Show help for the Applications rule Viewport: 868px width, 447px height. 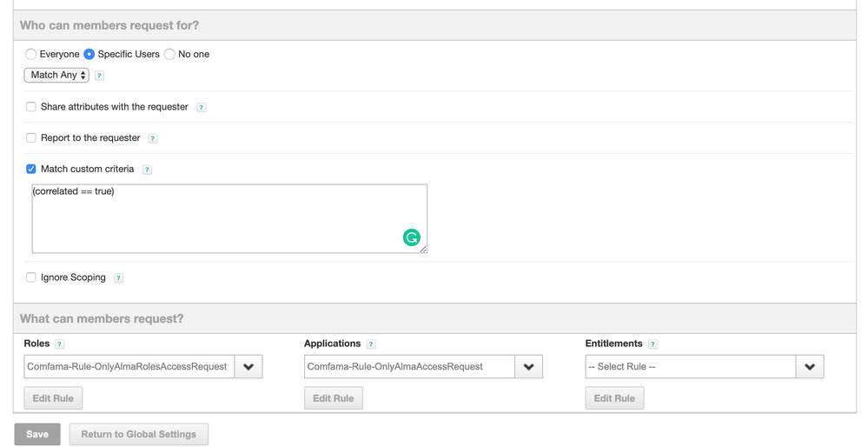pyautogui.click(x=371, y=344)
